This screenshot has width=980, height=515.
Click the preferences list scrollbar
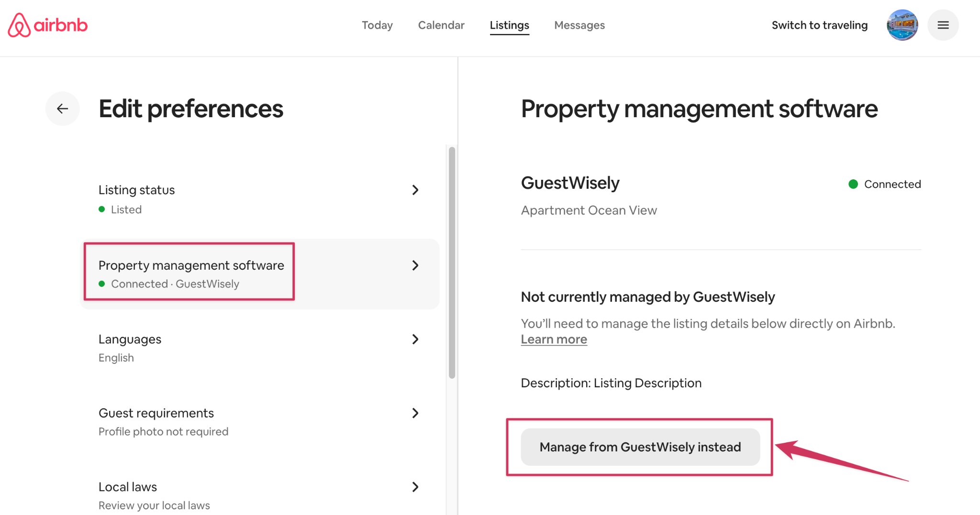[x=452, y=263]
